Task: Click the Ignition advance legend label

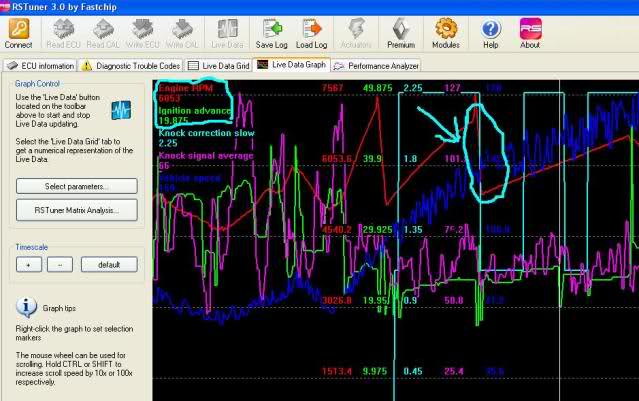Action: [194, 110]
